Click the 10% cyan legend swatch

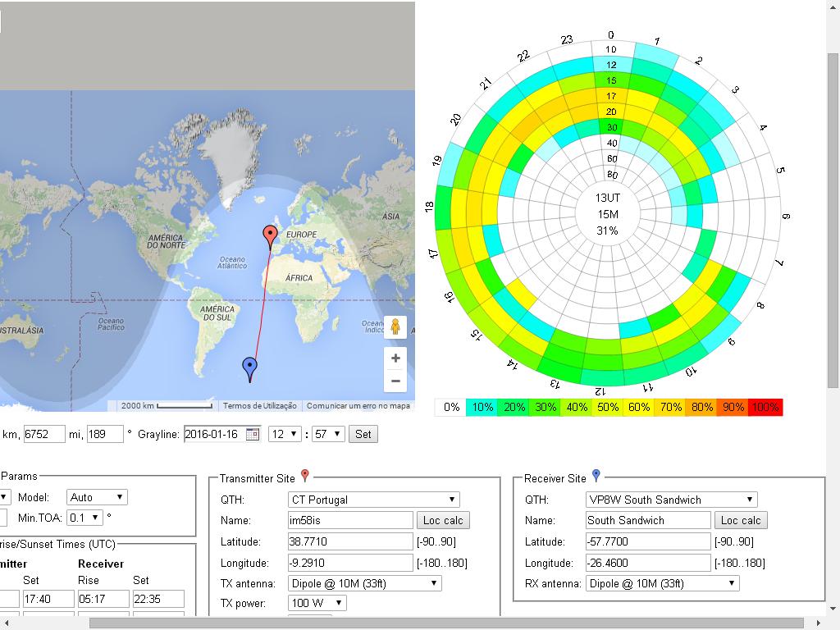pyautogui.click(x=482, y=408)
